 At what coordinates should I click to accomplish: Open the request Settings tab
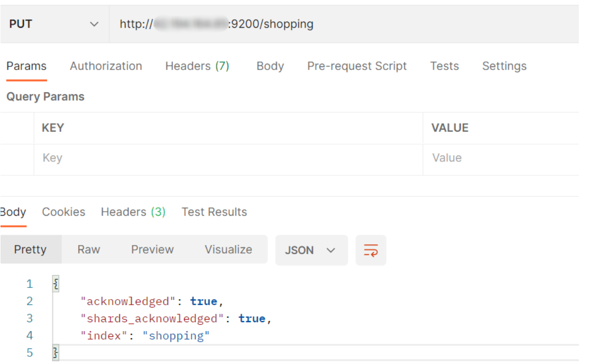[504, 66]
